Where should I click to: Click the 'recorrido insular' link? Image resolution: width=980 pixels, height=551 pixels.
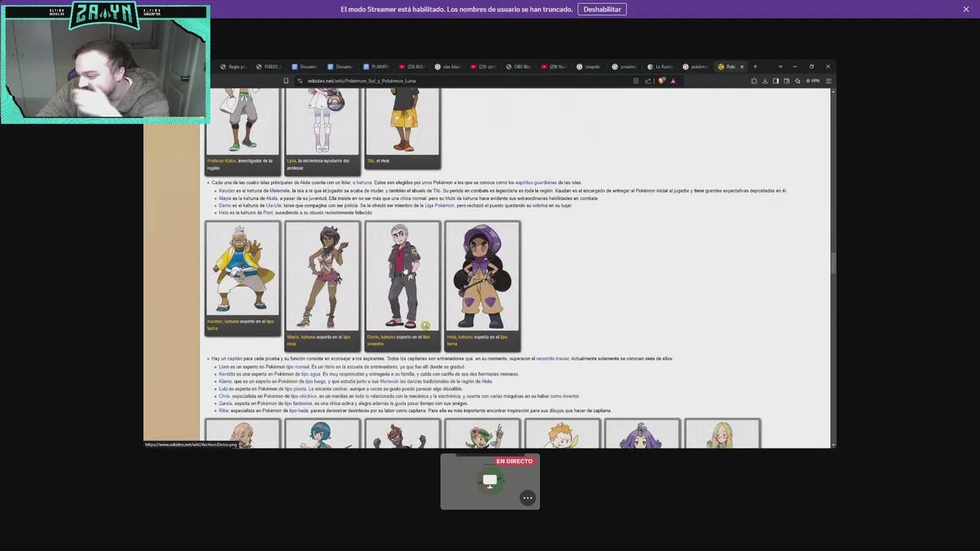[553, 358]
